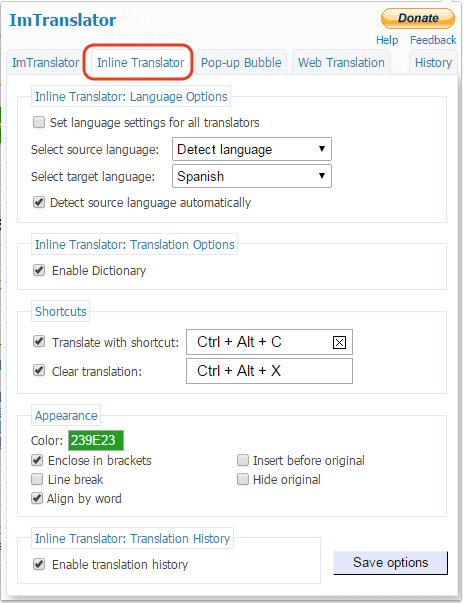The width and height of the screenshot is (464, 603).
Task: Open the Web Translation tab
Action: coord(341,63)
